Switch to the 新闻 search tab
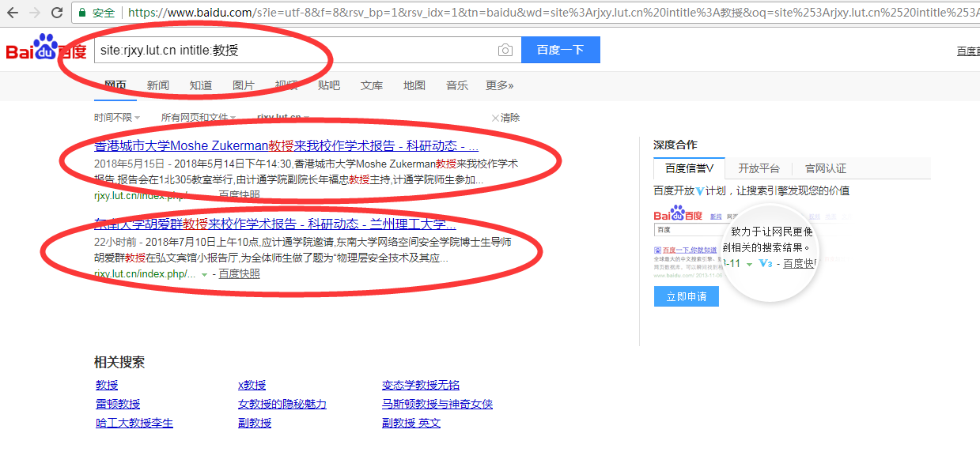This screenshot has width=980, height=452. tap(157, 85)
